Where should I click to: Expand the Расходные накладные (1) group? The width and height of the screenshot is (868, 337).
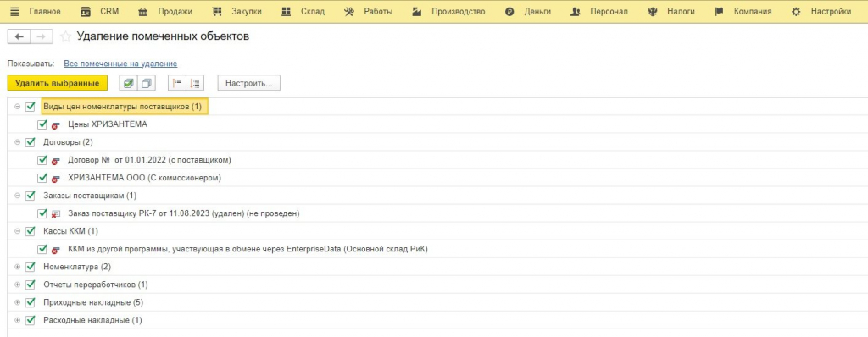point(18,320)
